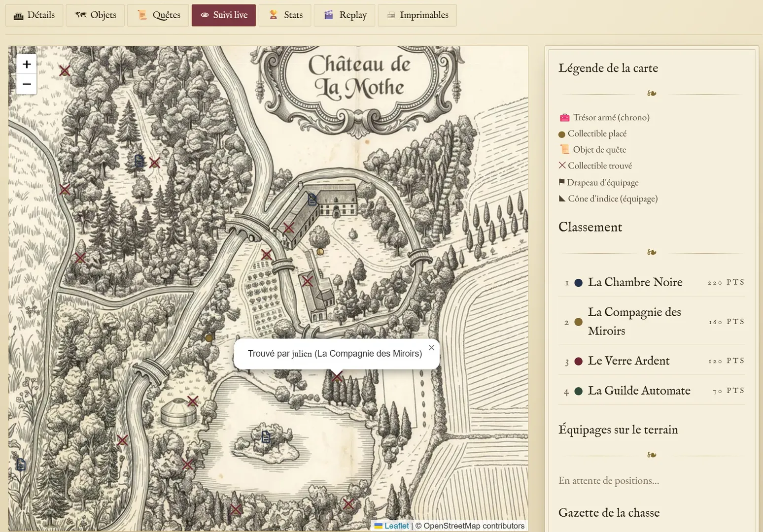Click the 'Gazette de la chasse' heading
Screen dimensions: 763x532
609,513
